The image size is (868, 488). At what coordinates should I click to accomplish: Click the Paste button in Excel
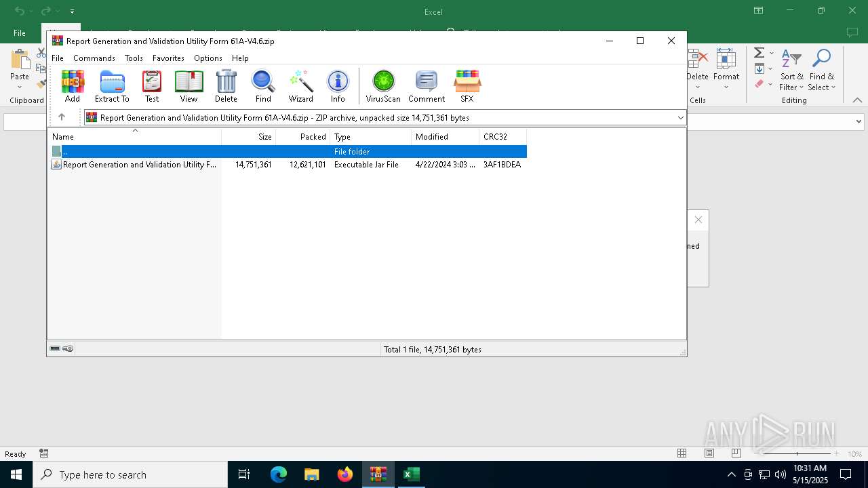pyautogui.click(x=20, y=68)
